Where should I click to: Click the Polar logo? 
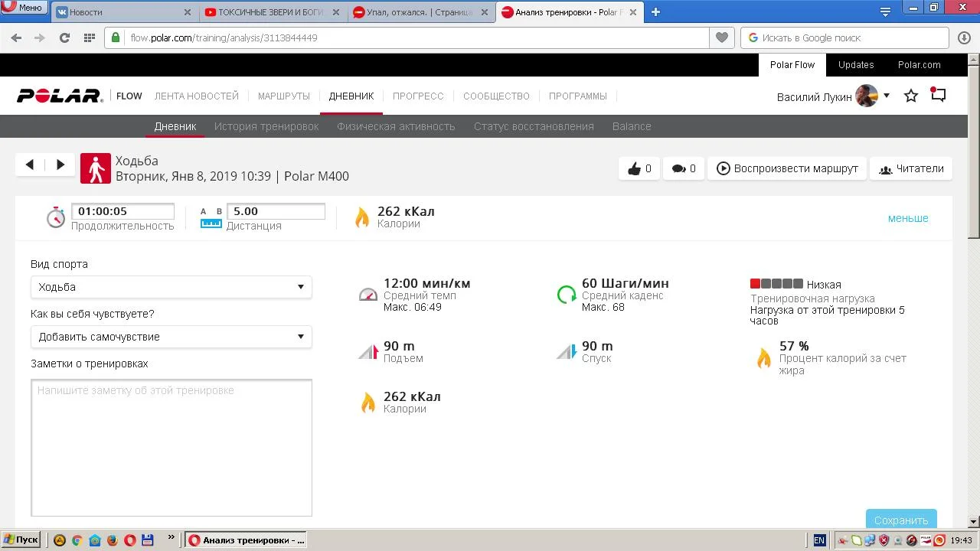[x=60, y=96]
